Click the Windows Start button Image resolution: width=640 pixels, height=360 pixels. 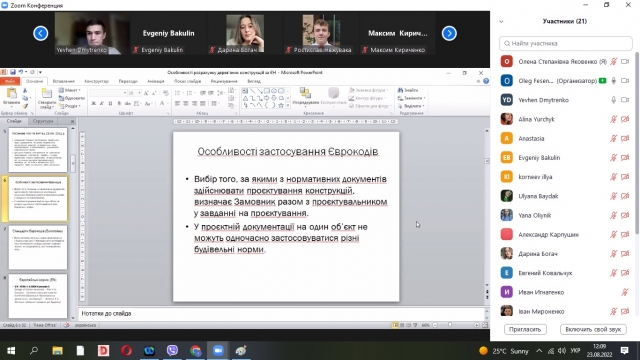click(x=11, y=351)
